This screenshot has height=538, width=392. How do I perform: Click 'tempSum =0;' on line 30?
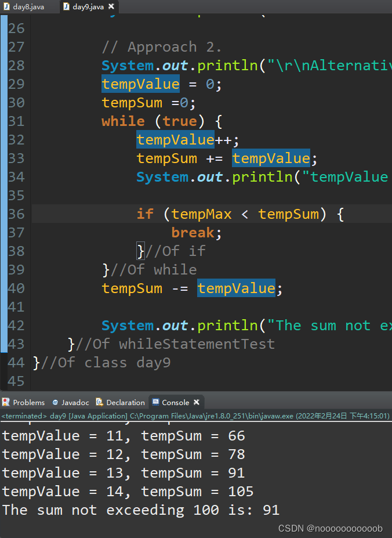tap(148, 103)
